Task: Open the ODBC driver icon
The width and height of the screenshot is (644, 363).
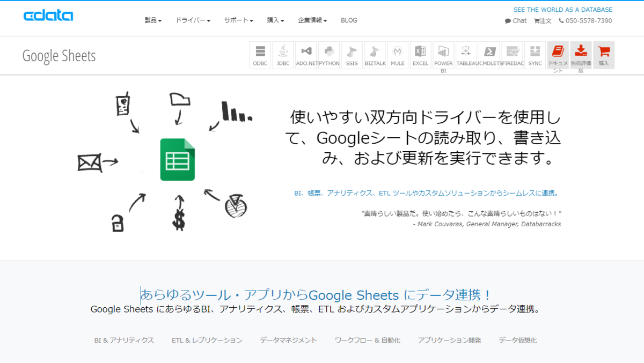Action: 260,55
